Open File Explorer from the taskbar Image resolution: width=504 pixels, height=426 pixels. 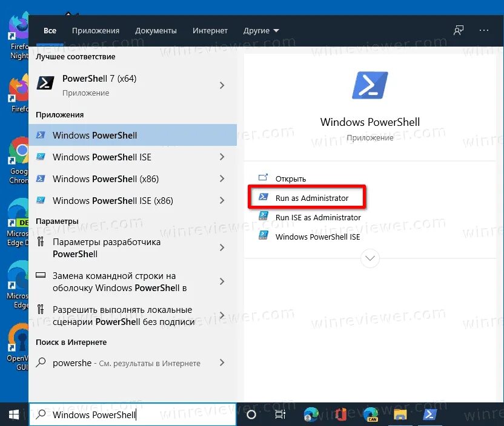pos(400,415)
